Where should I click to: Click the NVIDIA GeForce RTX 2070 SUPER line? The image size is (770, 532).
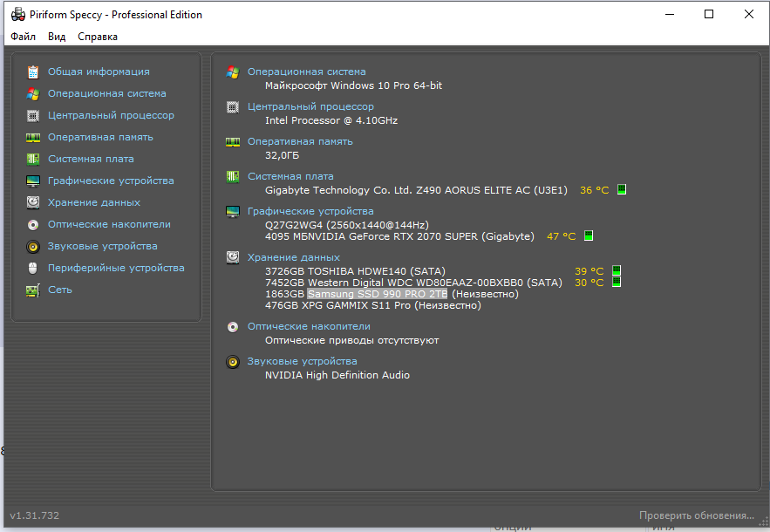click(399, 236)
